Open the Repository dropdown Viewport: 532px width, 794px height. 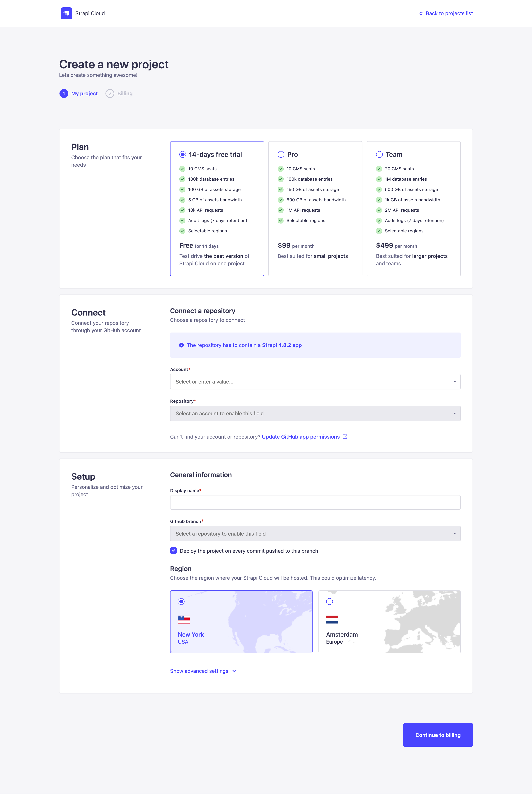click(315, 413)
